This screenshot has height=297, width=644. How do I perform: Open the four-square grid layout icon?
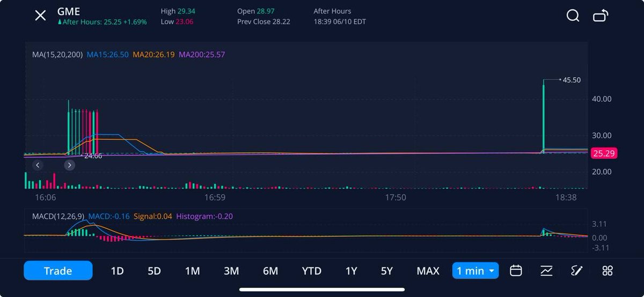608,271
